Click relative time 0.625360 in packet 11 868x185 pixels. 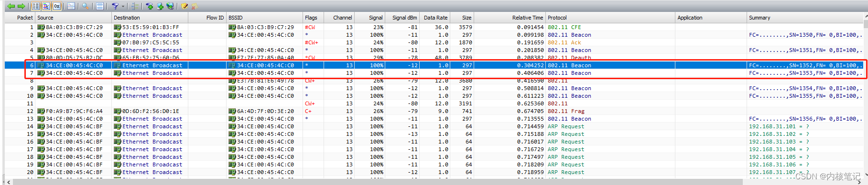[530, 103]
